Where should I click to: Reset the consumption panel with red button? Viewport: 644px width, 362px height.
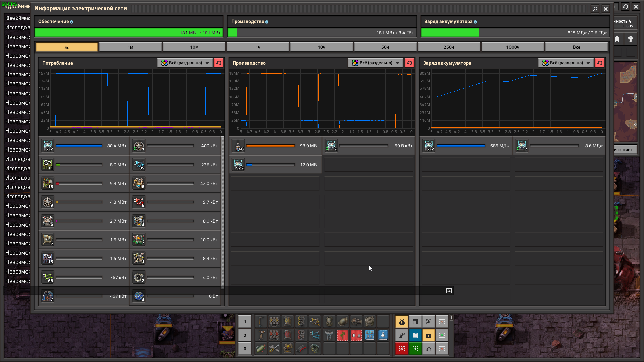(x=219, y=63)
